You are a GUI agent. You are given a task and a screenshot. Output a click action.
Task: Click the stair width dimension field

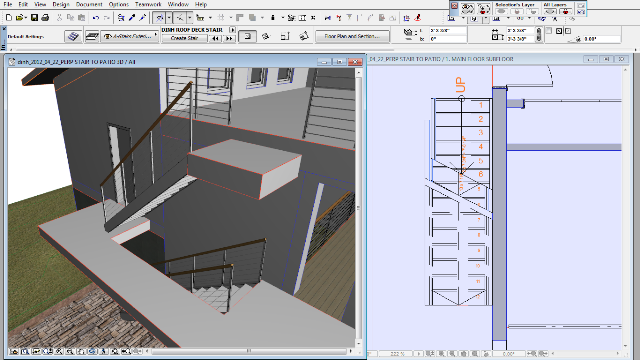(x=520, y=31)
